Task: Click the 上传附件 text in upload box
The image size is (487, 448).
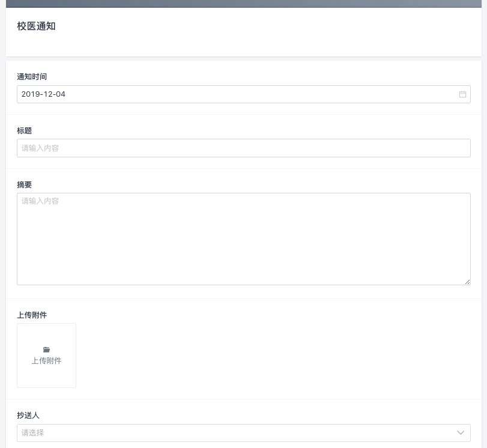Action: point(46,361)
